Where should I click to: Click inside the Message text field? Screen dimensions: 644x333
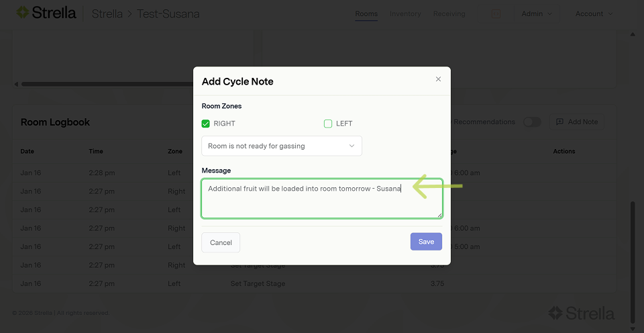tap(322, 201)
